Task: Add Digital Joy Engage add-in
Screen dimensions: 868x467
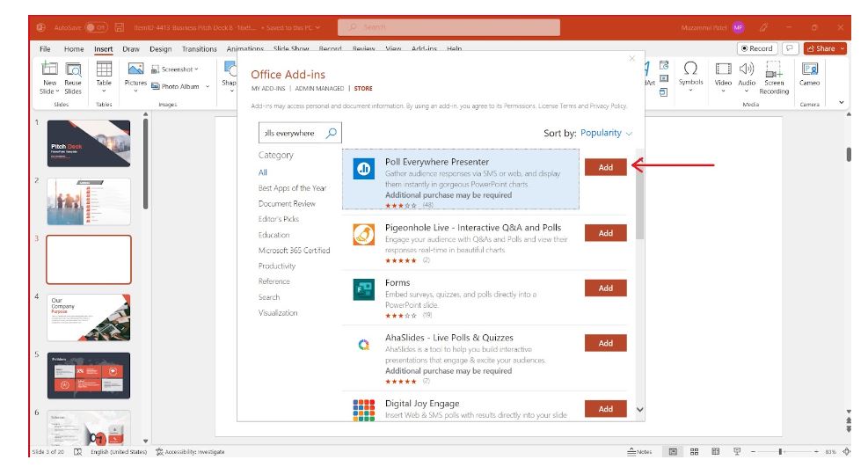Action: pyautogui.click(x=606, y=409)
